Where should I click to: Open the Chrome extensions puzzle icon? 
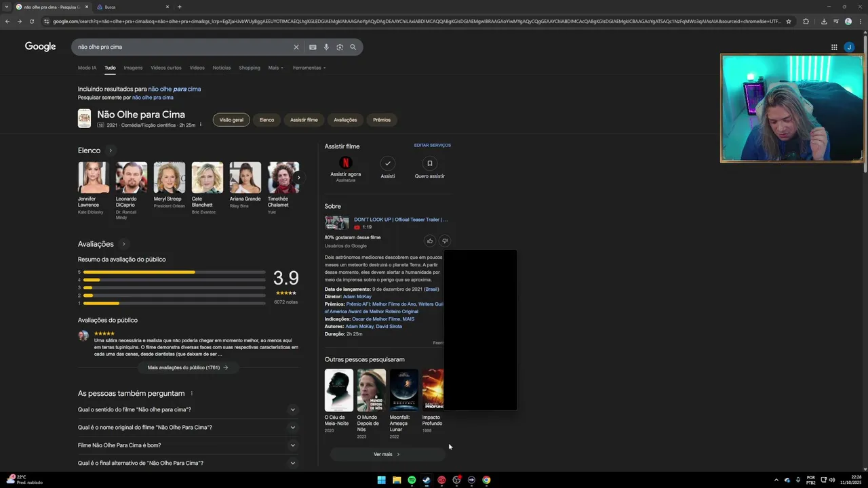[806, 21]
